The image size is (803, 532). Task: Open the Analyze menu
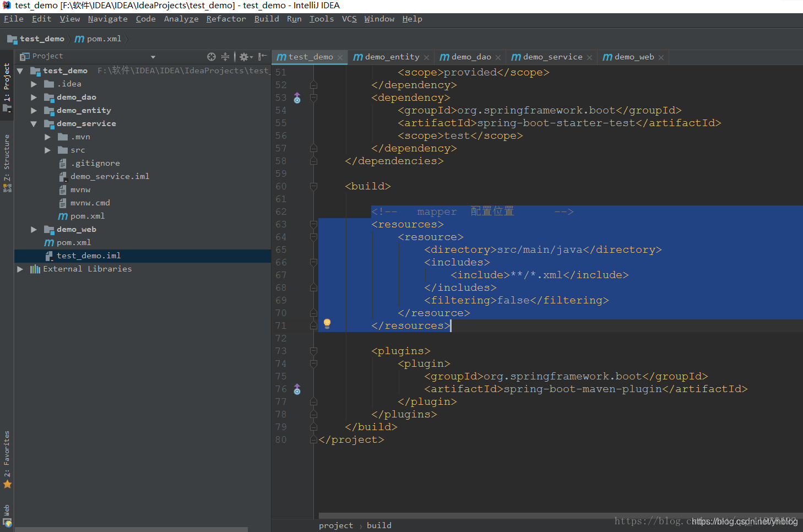pyautogui.click(x=181, y=19)
